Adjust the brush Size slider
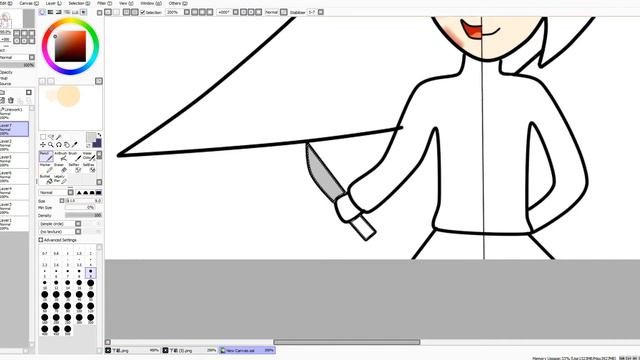640x360 pixels. pos(83,201)
